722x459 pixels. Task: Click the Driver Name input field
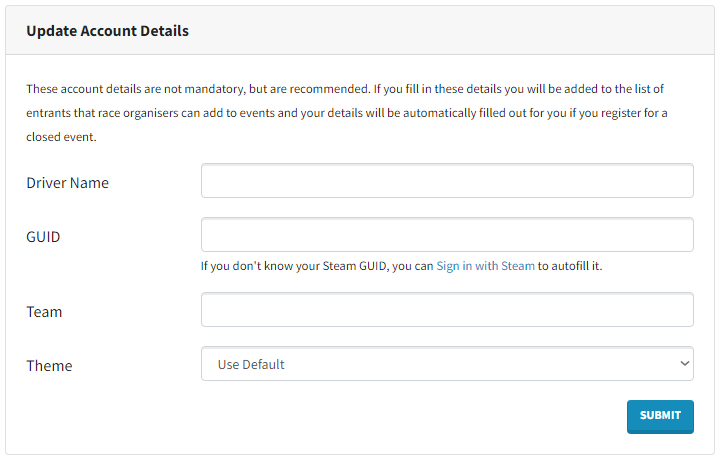(447, 181)
